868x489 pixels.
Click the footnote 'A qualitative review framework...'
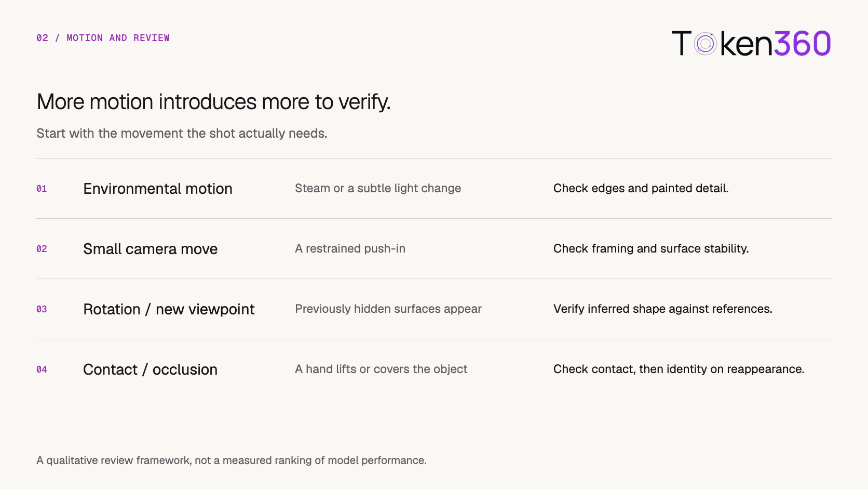pyautogui.click(x=232, y=460)
